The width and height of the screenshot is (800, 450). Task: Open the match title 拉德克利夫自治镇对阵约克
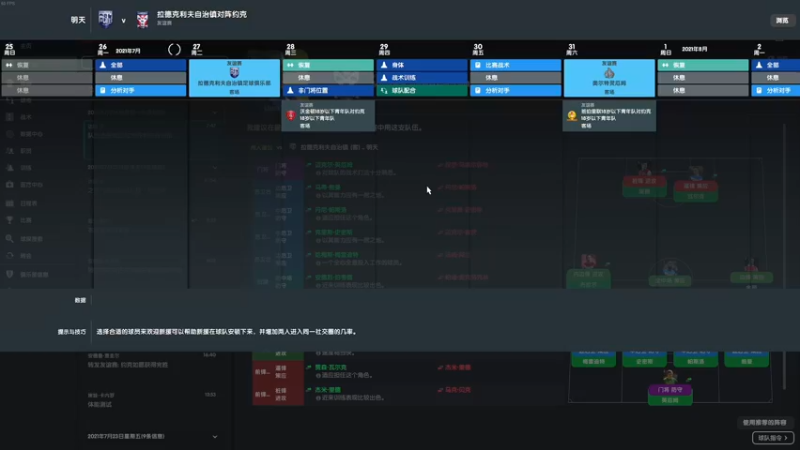(202, 15)
